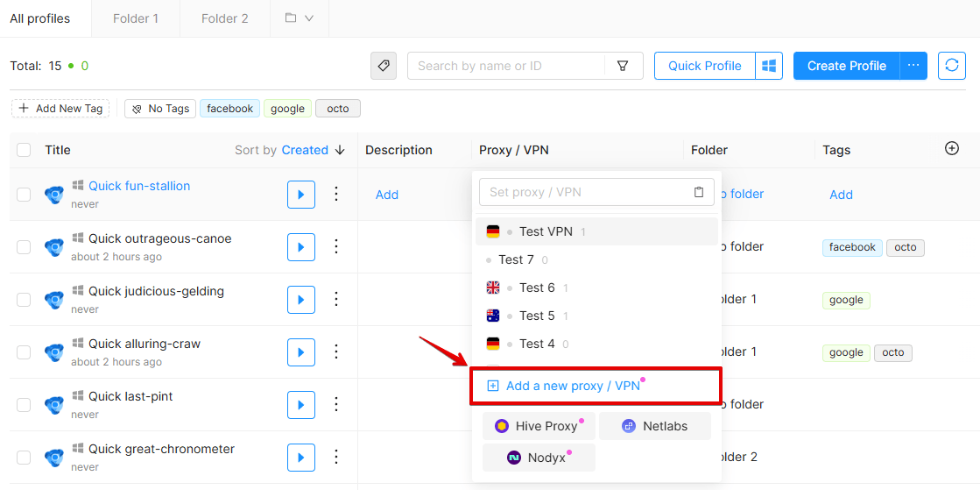Start the Quick alluring-craw profile
This screenshot has width=980, height=490.
coord(301,352)
